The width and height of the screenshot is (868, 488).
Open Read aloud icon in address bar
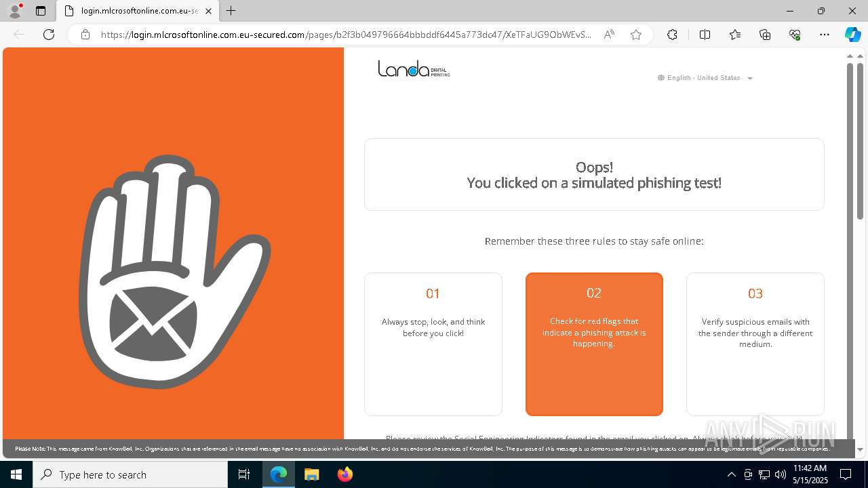(609, 35)
